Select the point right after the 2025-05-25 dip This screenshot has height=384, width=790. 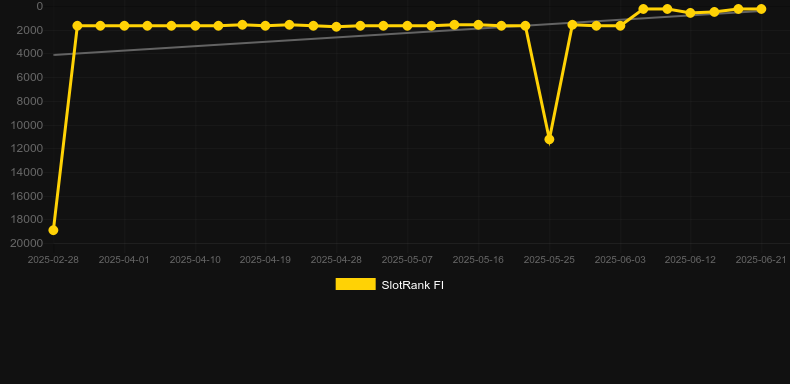(572, 25)
